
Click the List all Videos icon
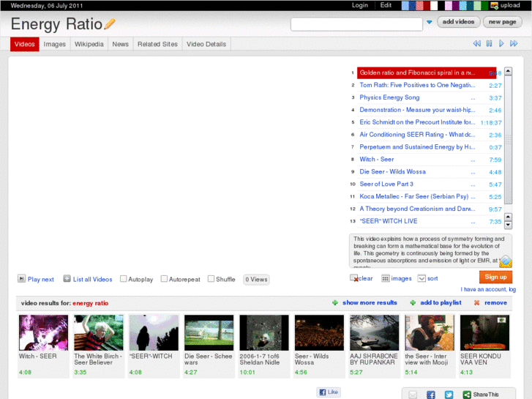[67, 279]
